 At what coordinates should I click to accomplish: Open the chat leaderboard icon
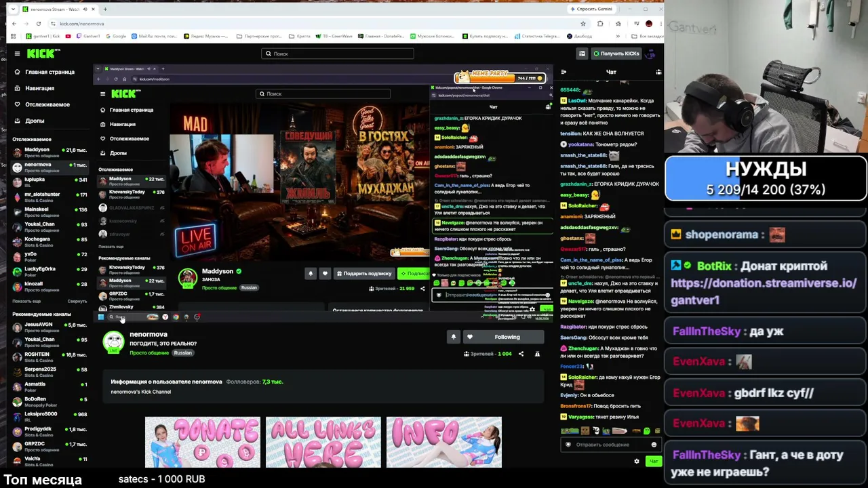[x=658, y=72]
